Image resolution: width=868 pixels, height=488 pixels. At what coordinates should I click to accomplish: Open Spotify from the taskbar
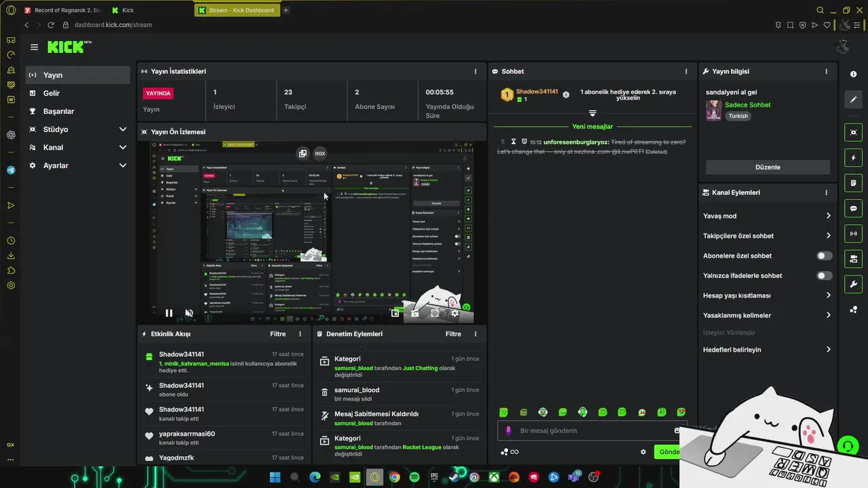pos(414,477)
